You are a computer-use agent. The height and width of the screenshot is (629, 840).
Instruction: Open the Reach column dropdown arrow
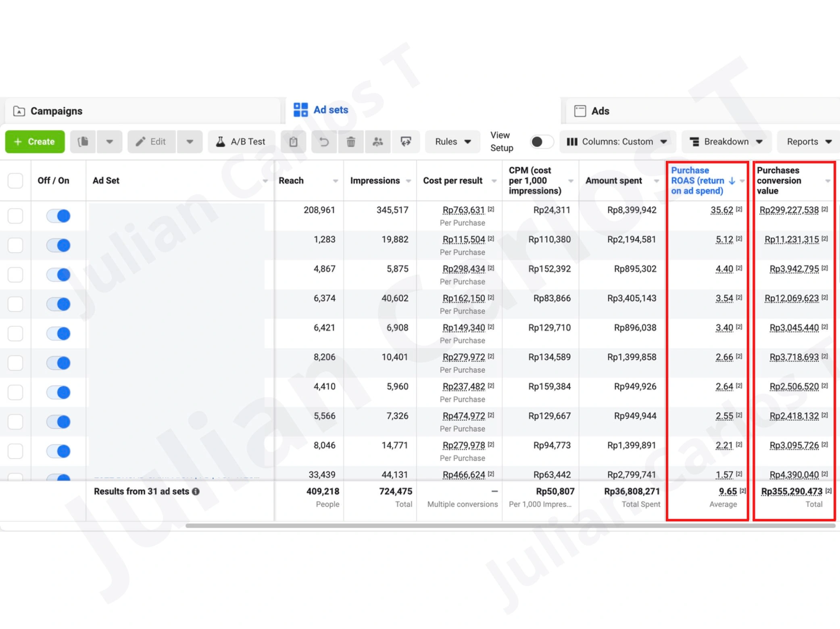(336, 181)
